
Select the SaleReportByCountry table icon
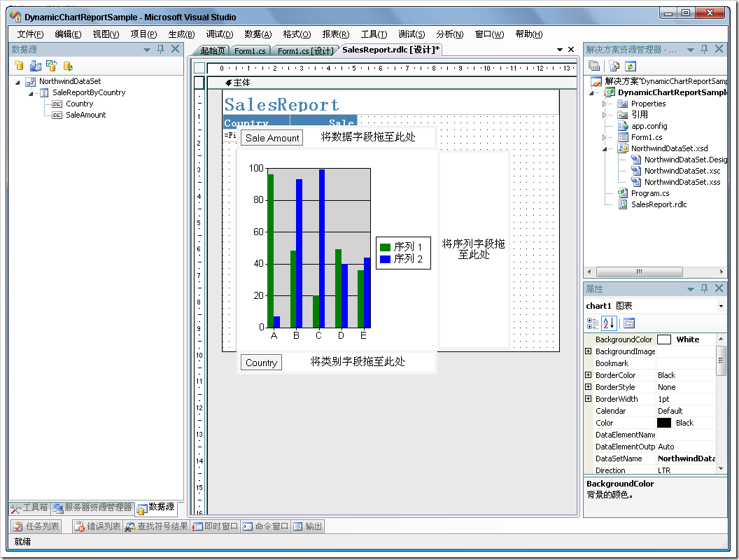point(44,93)
